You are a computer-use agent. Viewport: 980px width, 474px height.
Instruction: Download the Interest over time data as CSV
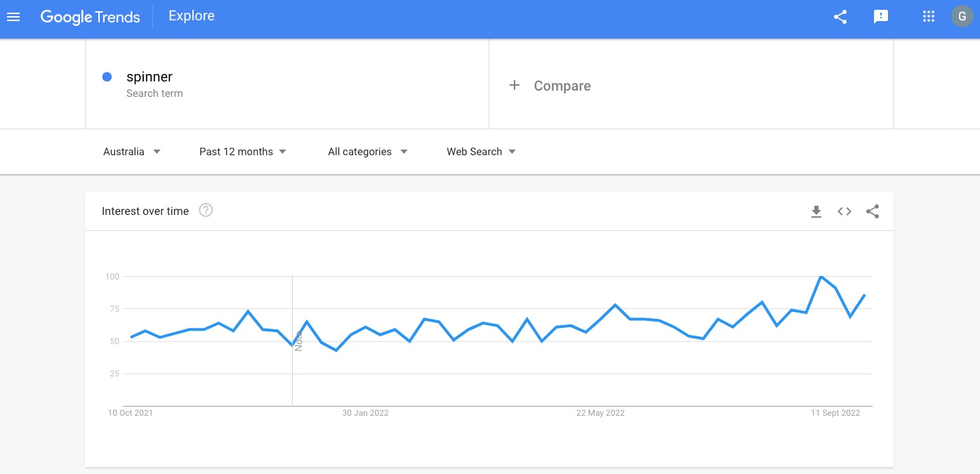point(816,211)
